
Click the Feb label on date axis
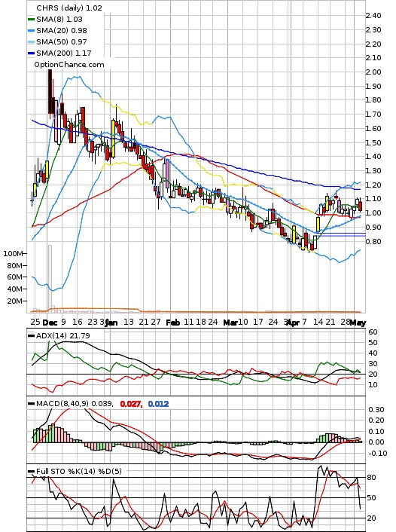pos(172,323)
